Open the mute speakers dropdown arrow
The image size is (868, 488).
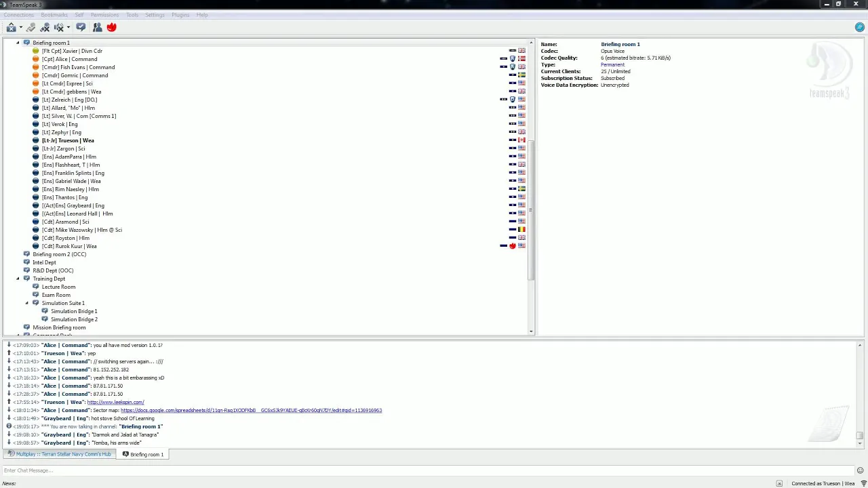[x=68, y=28]
